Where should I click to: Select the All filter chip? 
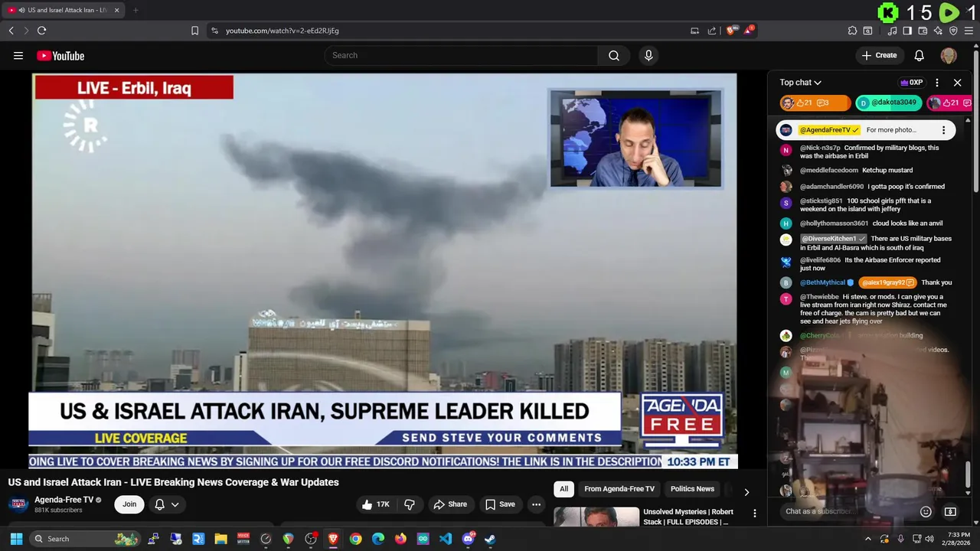tap(563, 489)
